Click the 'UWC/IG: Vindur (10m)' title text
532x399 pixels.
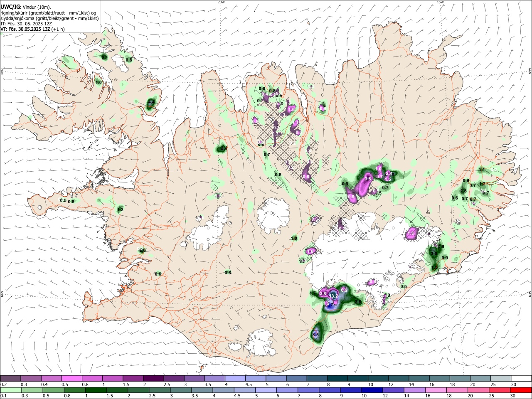coord(26,6)
